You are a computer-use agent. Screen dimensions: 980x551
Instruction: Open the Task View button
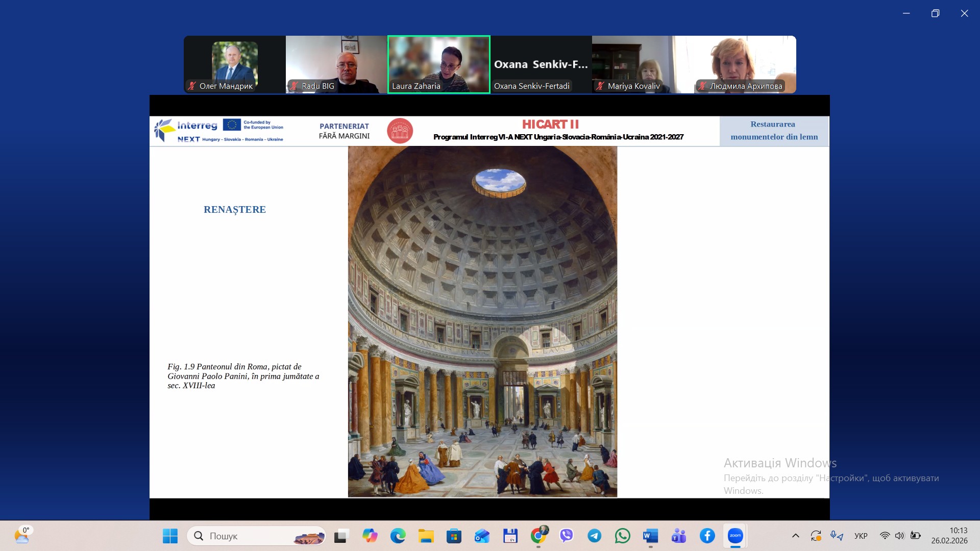341,536
